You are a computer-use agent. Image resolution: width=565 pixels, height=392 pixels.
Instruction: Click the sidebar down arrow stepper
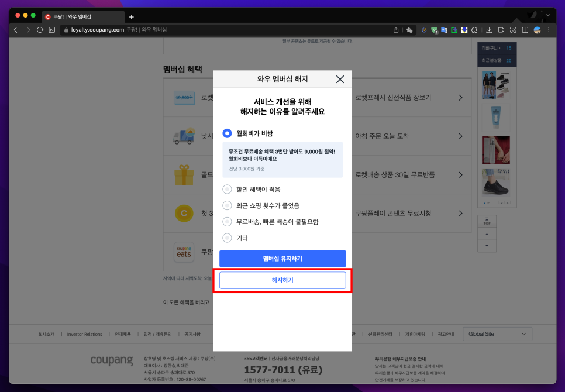tap(487, 246)
